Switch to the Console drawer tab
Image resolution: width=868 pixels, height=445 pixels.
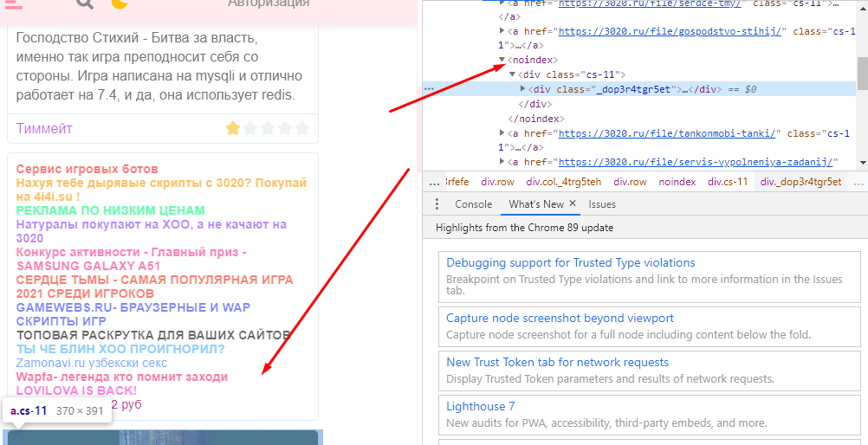(473, 204)
